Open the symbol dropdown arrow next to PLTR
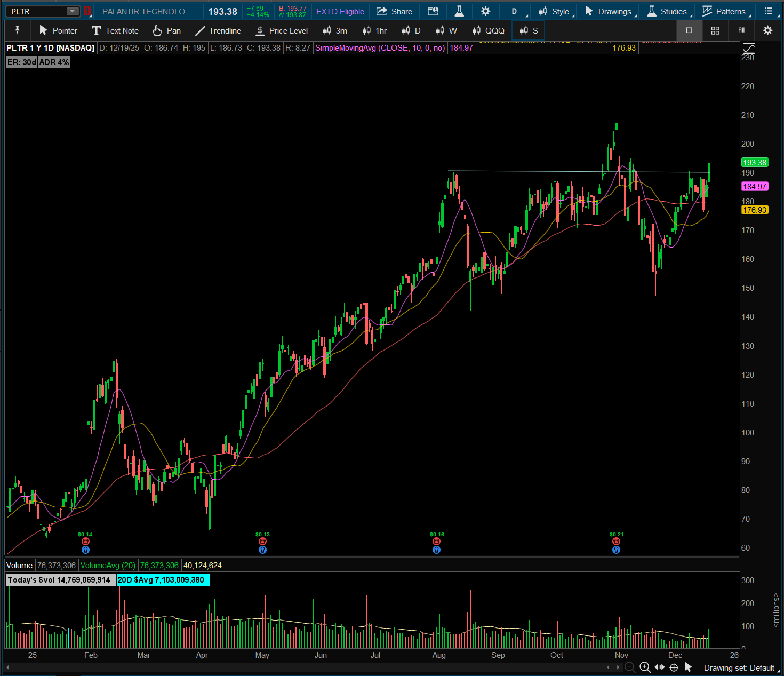This screenshot has width=784, height=676. 73,11
